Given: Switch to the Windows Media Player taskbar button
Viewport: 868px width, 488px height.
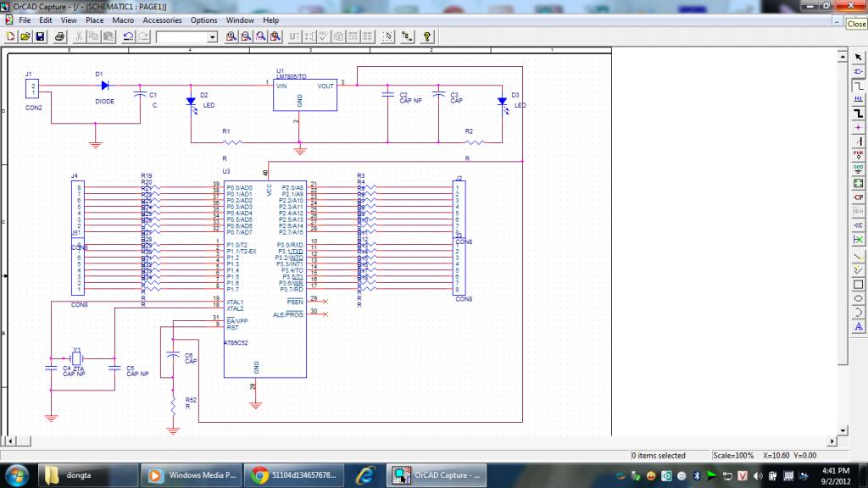Looking at the screenshot, I should pos(192,475).
